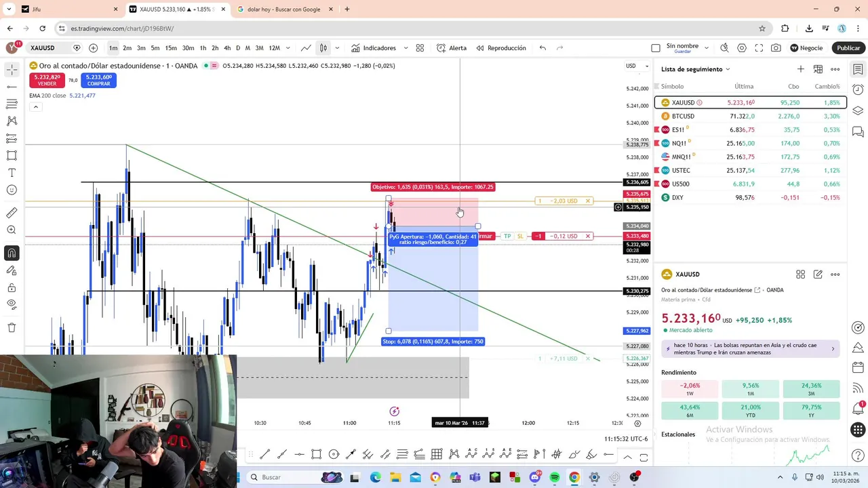Click the add symbol compare plus icon
868x488 pixels.
coord(93,48)
